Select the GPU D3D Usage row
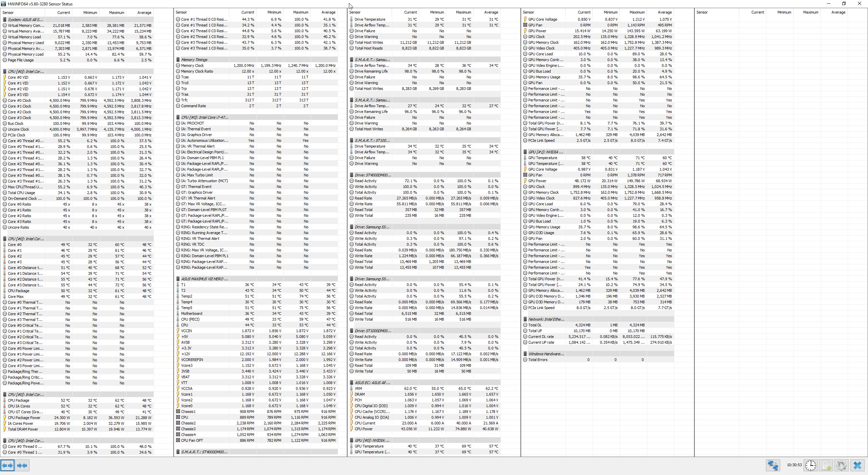The image size is (868, 475). pos(598,233)
